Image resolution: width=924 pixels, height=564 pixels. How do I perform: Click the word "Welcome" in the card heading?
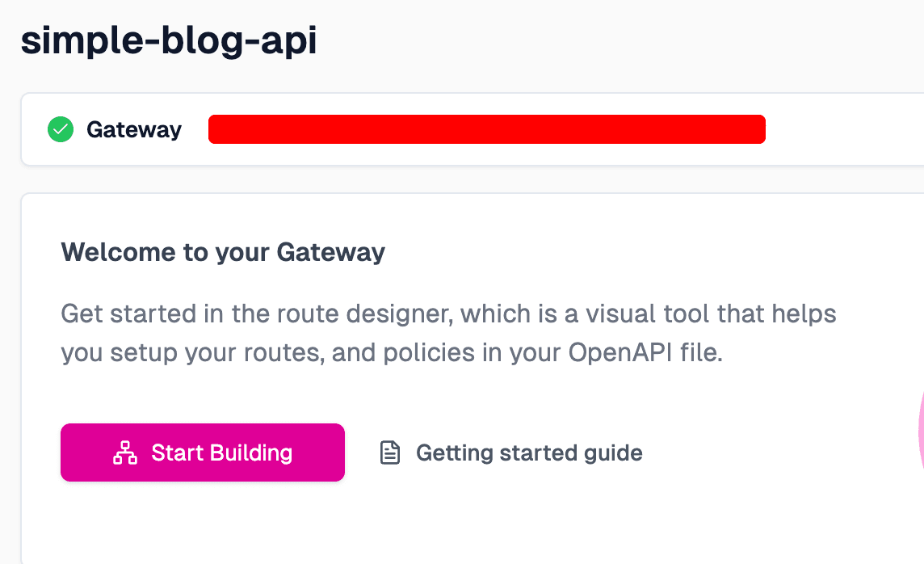coord(119,253)
